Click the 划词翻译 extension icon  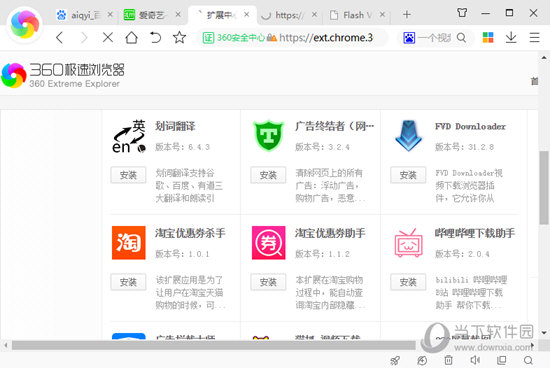pyautogui.click(x=129, y=136)
